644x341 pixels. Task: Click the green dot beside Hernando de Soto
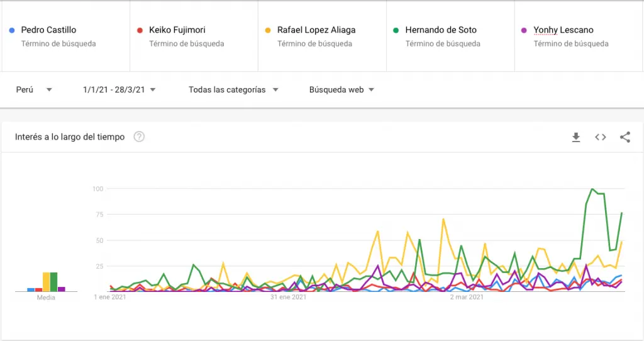pos(396,30)
